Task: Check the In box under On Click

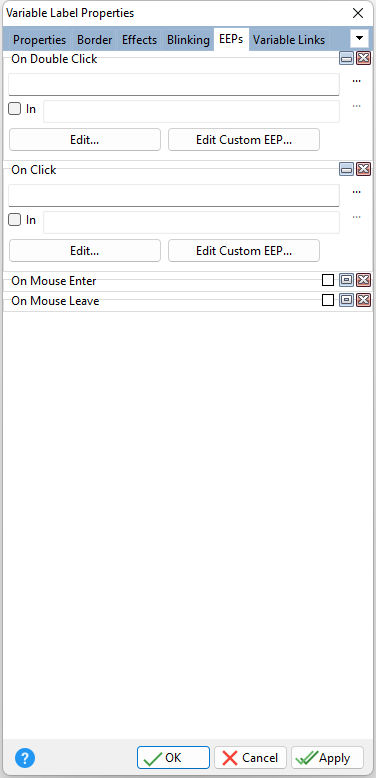Action: 15,220
